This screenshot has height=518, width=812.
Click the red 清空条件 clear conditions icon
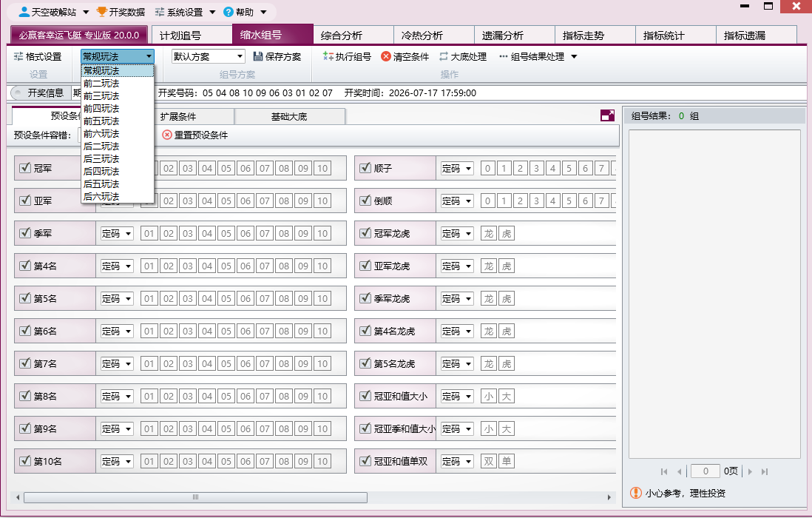(386, 56)
